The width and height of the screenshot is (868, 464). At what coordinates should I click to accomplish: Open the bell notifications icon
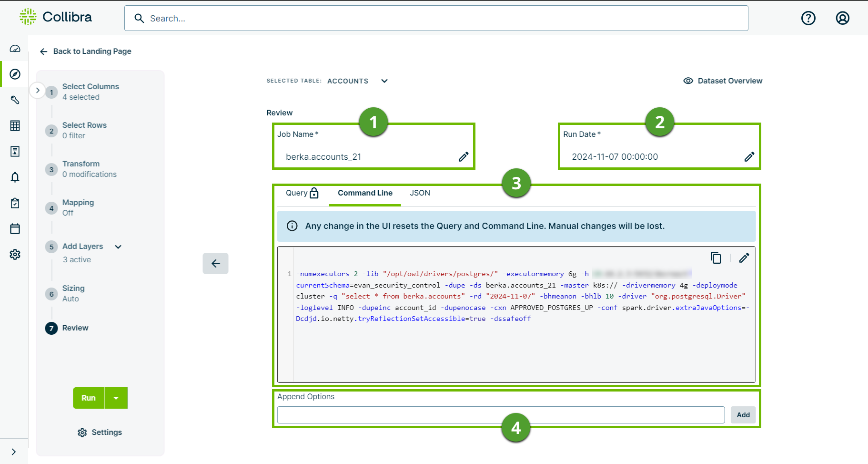[x=15, y=177]
